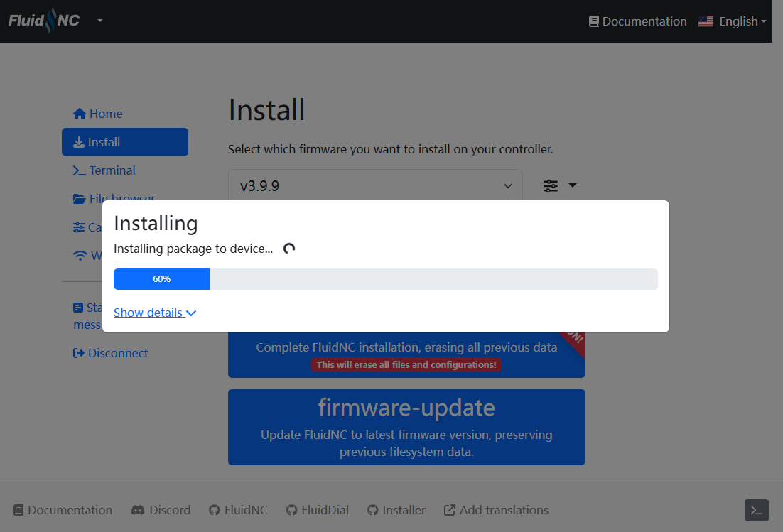Click the open folder icon in sidebar
The width and height of the screenshot is (783, 532).
80,199
